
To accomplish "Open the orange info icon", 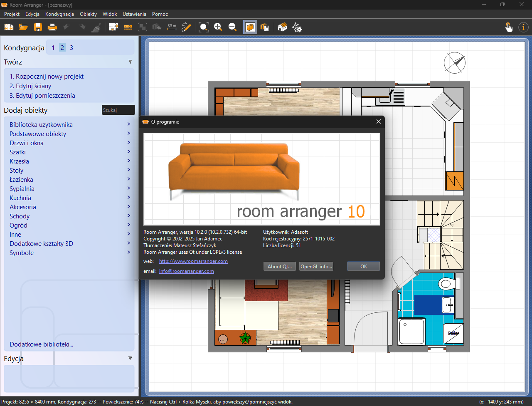I will (x=523, y=27).
